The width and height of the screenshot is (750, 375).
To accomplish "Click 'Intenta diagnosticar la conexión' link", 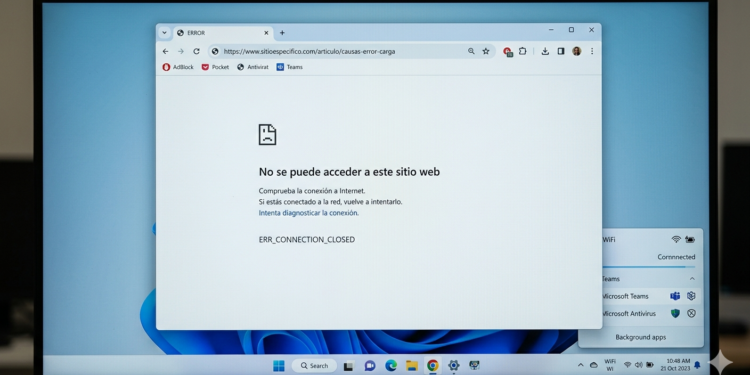I will click(309, 213).
